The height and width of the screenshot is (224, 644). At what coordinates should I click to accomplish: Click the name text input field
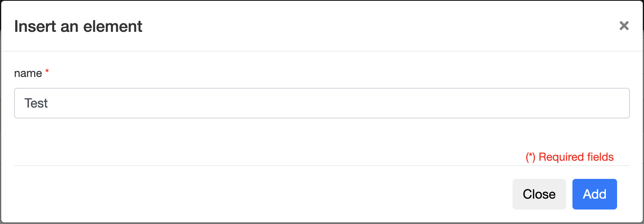[322, 103]
